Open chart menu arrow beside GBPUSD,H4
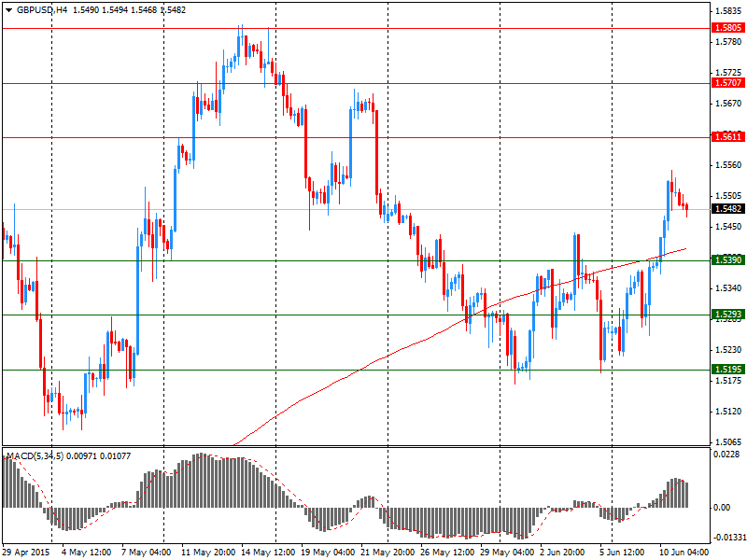 9,10
